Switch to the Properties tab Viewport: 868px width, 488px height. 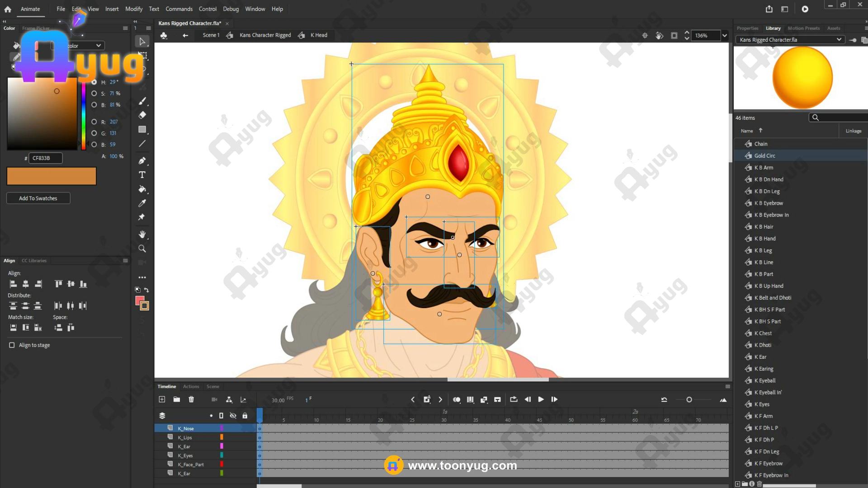747,28
